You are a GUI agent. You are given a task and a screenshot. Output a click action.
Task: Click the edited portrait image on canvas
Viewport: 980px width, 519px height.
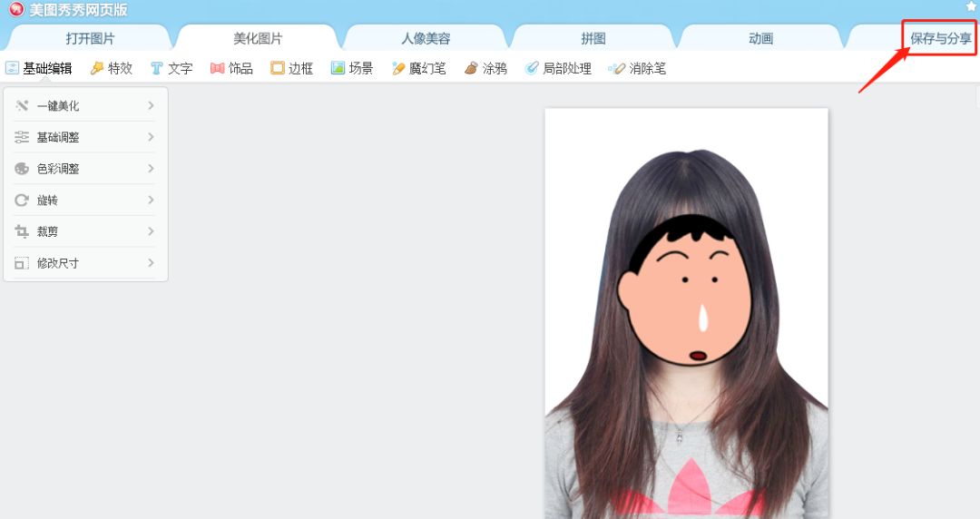point(686,313)
